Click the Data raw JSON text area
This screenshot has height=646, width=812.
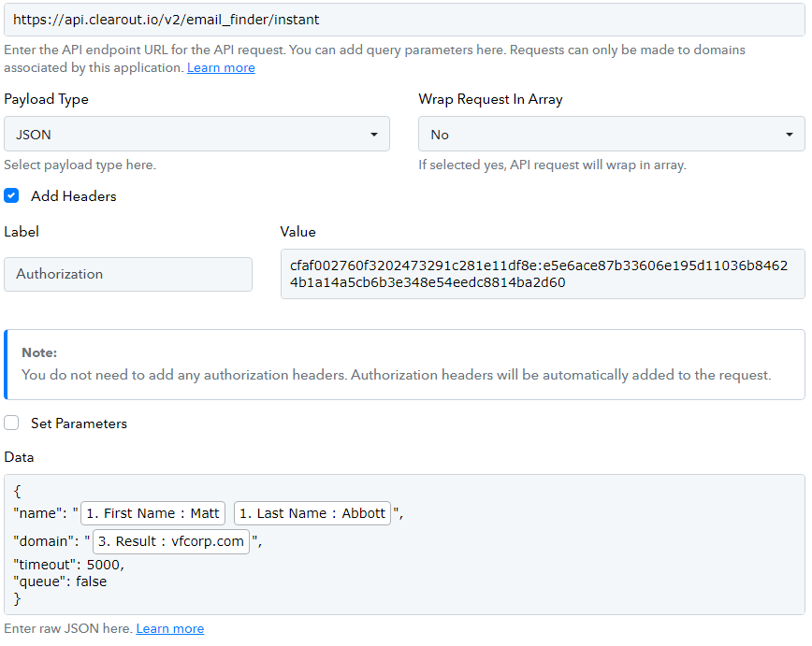click(x=404, y=544)
